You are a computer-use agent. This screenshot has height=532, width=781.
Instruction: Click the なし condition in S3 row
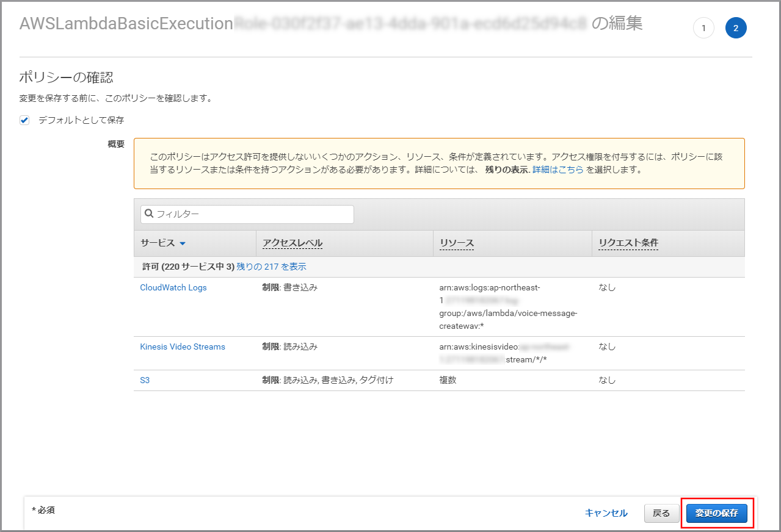(607, 380)
